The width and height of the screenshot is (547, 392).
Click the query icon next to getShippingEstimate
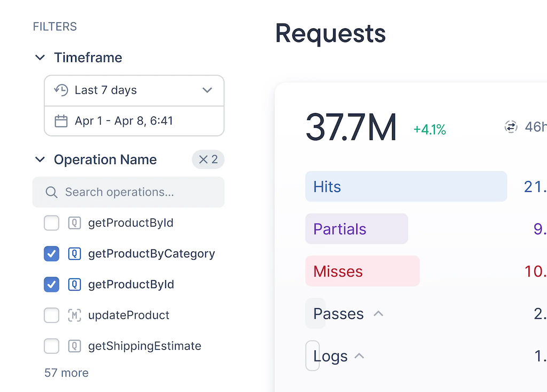point(74,346)
